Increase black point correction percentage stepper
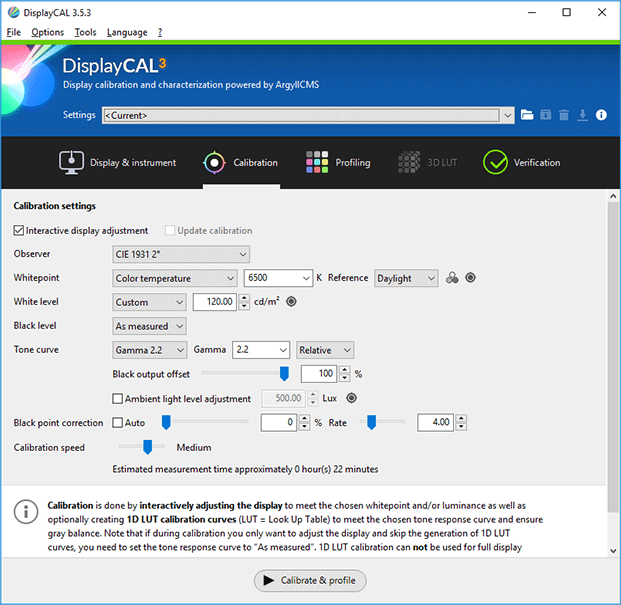Image resolution: width=621 pixels, height=605 pixels. (304, 418)
